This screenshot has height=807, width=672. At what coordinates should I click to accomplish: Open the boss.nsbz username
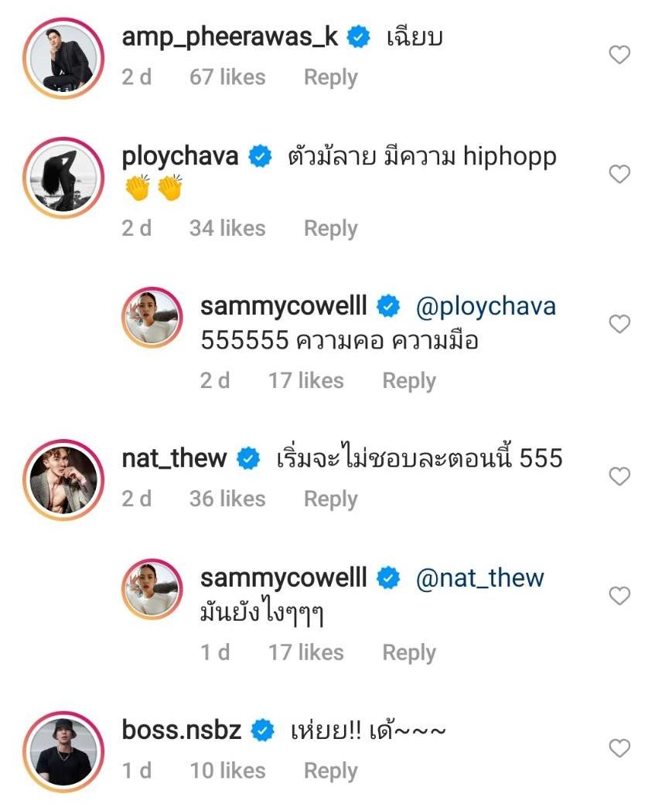pyautogui.click(x=182, y=730)
